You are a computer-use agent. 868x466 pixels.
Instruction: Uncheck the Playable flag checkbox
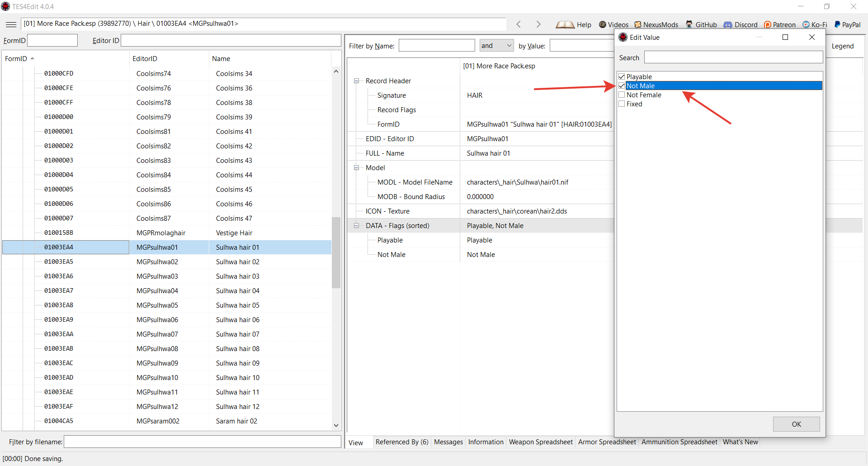point(622,77)
